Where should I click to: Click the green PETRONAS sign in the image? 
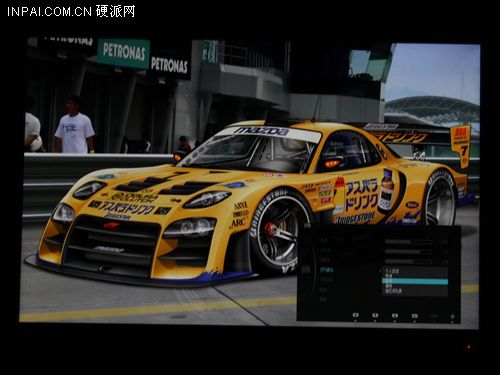[x=124, y=52]
